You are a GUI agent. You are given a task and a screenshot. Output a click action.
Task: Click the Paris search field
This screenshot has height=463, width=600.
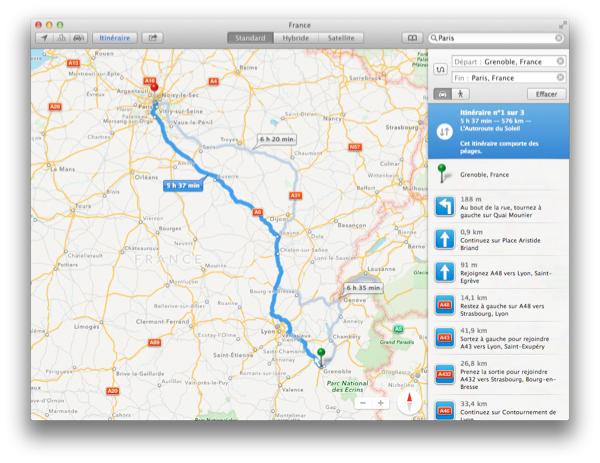click(x=496, y=38)
